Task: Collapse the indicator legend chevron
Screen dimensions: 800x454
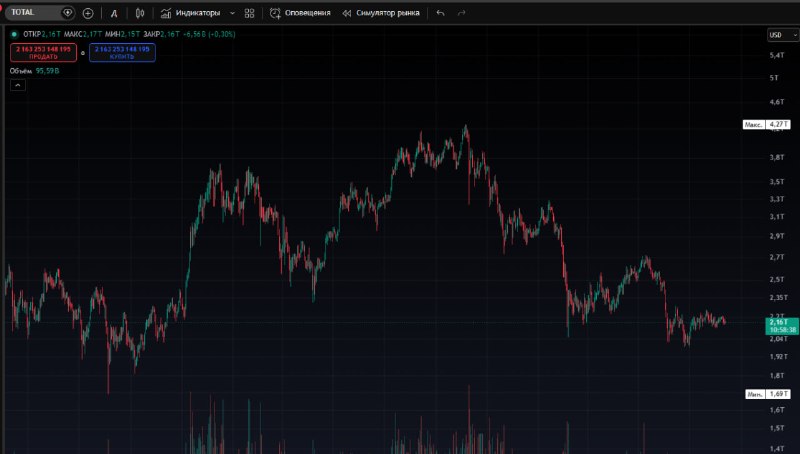Action: click(x=18, y=85)
